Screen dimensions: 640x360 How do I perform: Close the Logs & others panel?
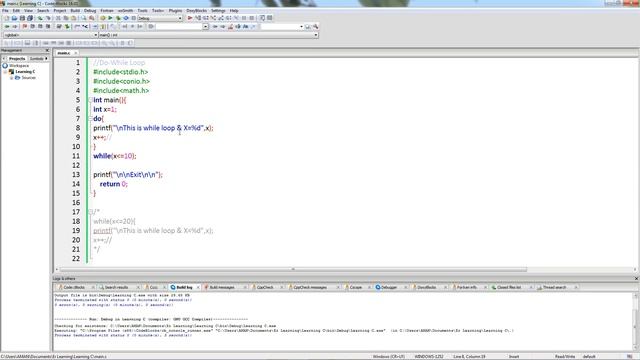636,278
